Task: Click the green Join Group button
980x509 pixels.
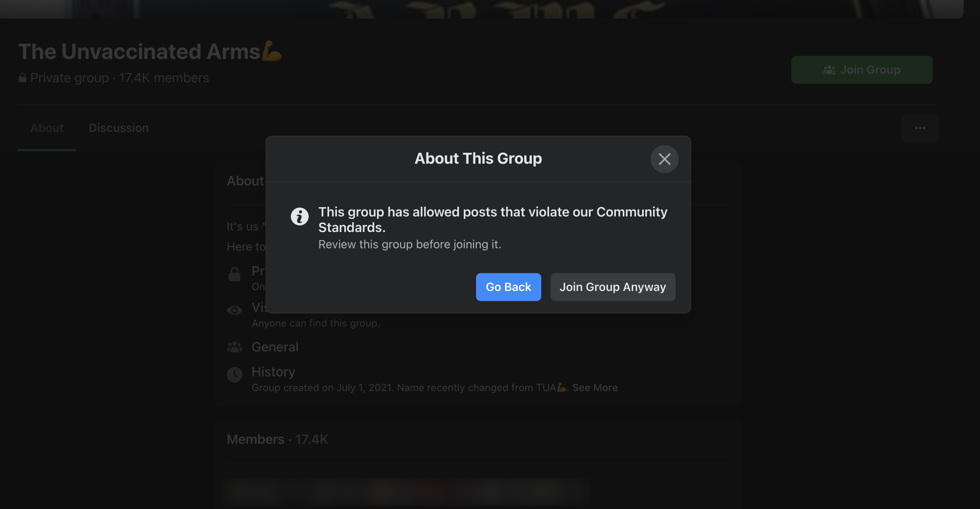Action: [862, 70]
